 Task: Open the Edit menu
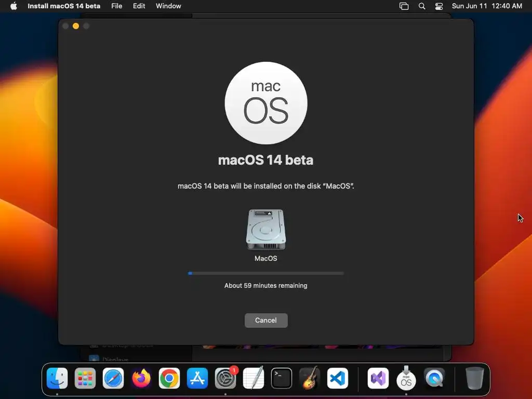click(139, 6)
